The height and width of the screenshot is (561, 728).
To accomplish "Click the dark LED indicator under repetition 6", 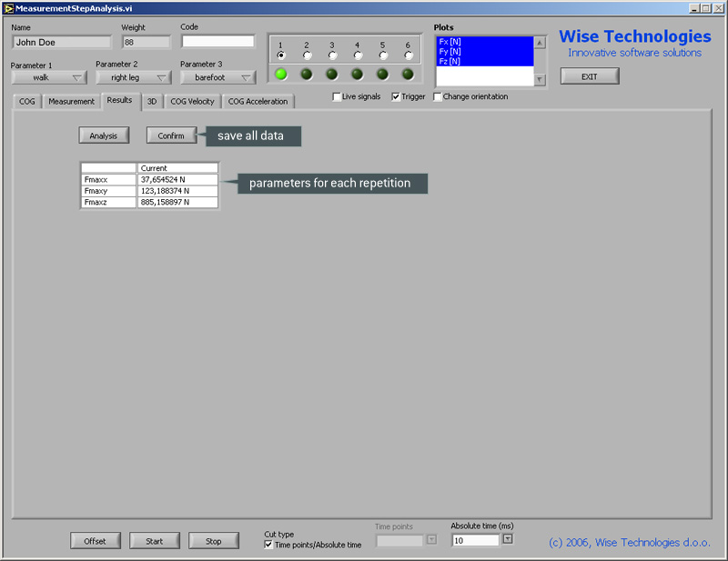I will pyautogui.click(x=408, y=74).
